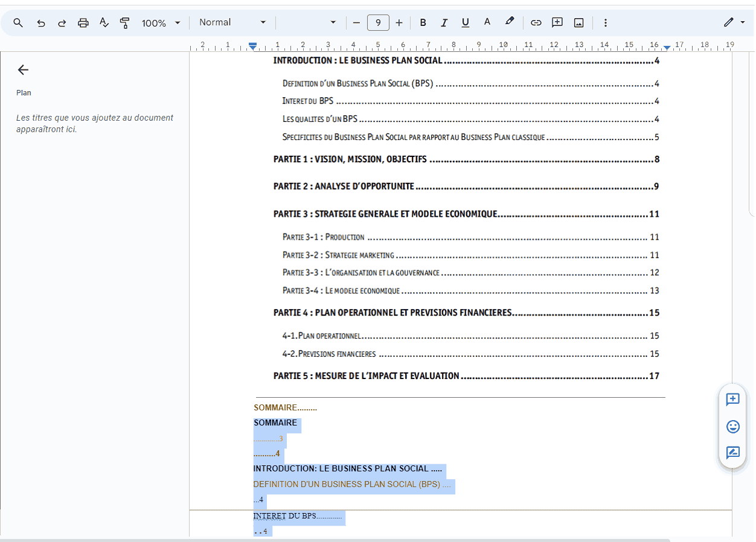Open TOC entry PARTIE 3 : STRATEGIE GENERALE
Viewport: 756px width, 542px height.
point(466,214)
